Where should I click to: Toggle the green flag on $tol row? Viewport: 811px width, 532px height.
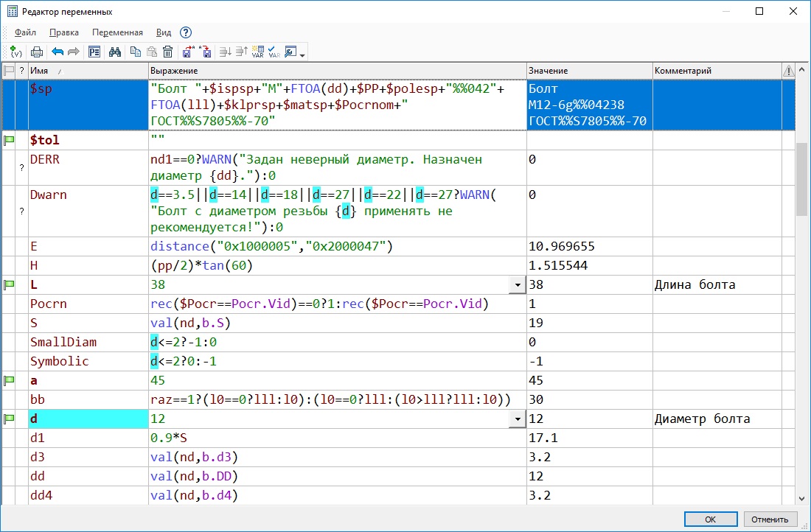point(9,139)
